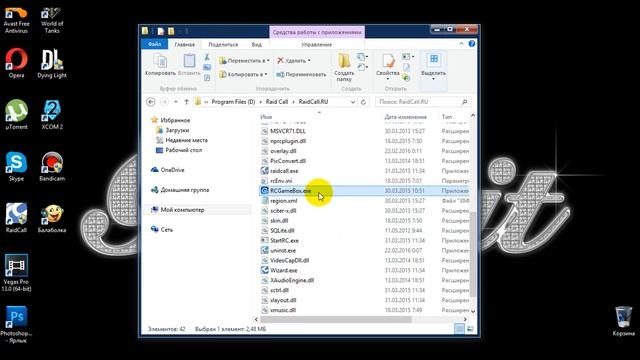Open the µTorrent desktop shortcut

(16, 114)
